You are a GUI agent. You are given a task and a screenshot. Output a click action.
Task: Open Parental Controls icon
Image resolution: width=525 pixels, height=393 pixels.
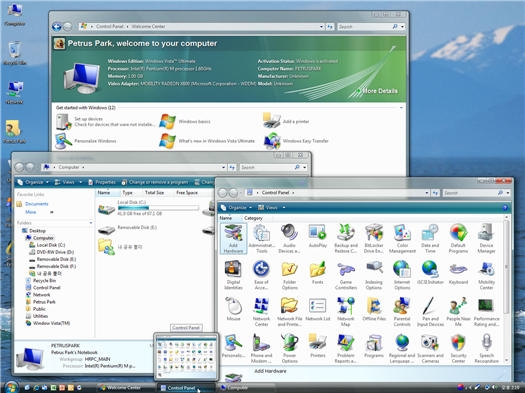[402, 312]
